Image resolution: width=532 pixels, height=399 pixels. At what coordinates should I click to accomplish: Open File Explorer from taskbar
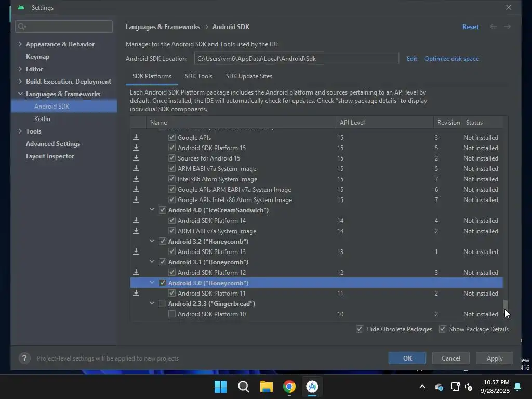[x=267, y=387]
